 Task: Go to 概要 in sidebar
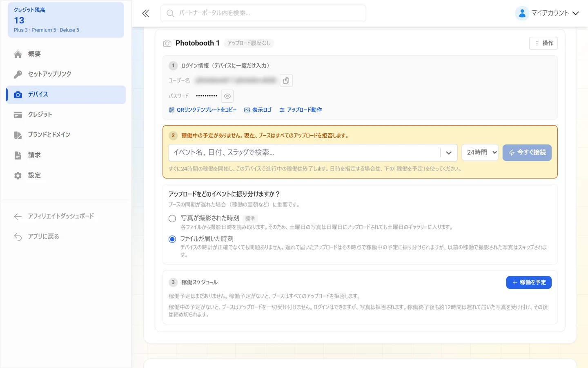pos(66,54)
